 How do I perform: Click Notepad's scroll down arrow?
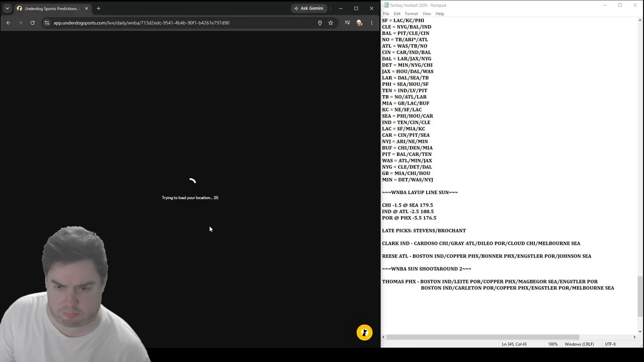coord(640,331)
